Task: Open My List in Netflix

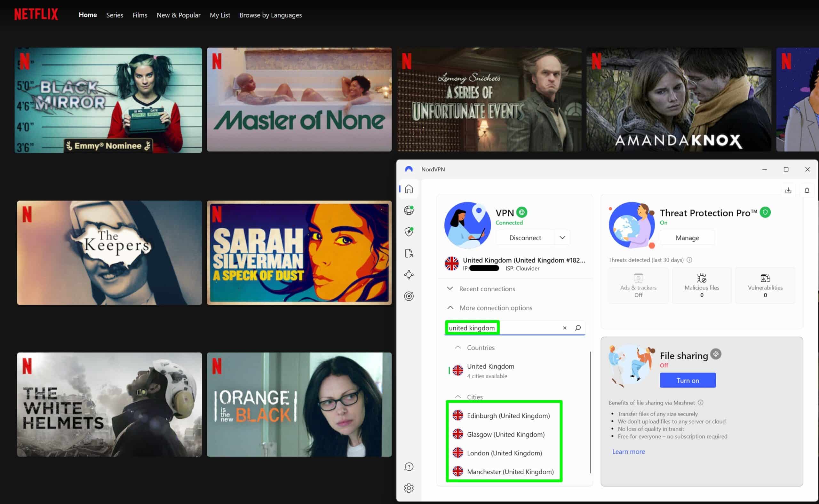Action: coord(220,15)
